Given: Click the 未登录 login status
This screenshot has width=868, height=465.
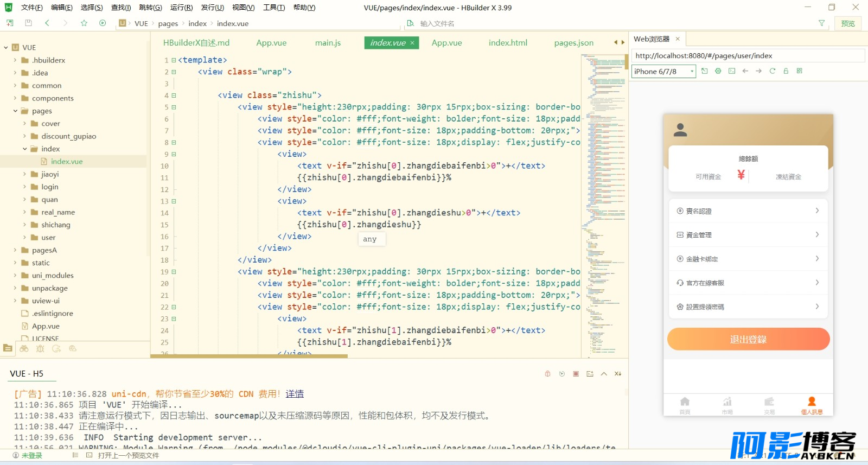Looking at the screenshot, I should (27, 456).
